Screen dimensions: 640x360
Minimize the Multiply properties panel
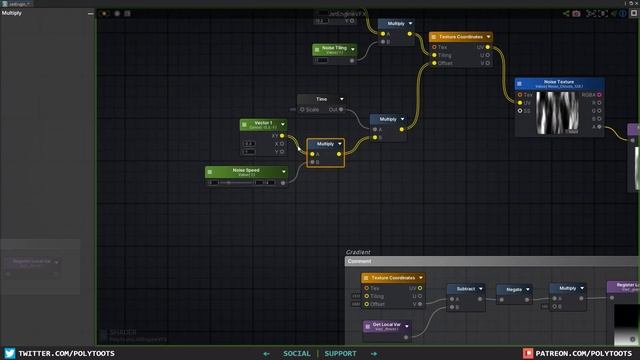pos(90,13)
